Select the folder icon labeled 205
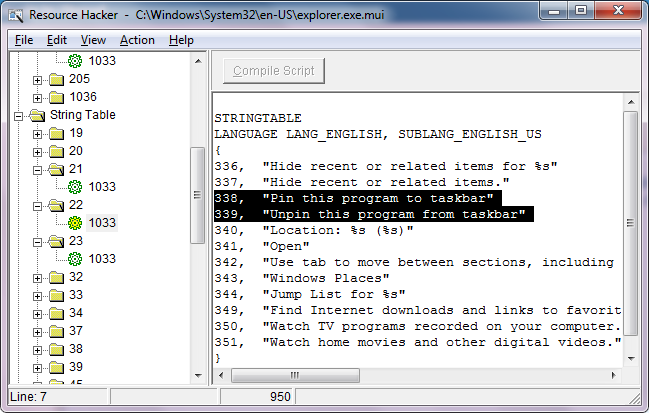The height and width of the screenshot is (413, 649). coord(56,79)
